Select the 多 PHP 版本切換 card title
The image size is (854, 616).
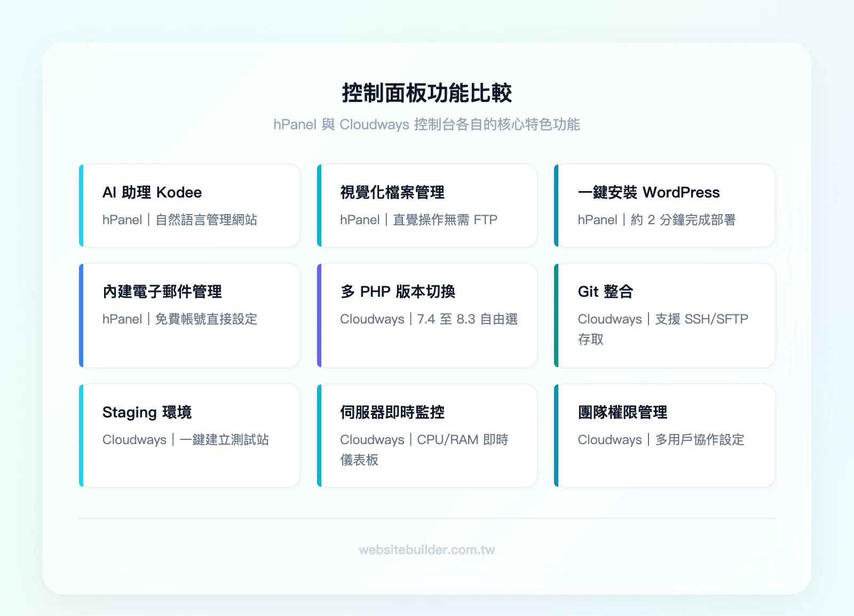(398, 291)
